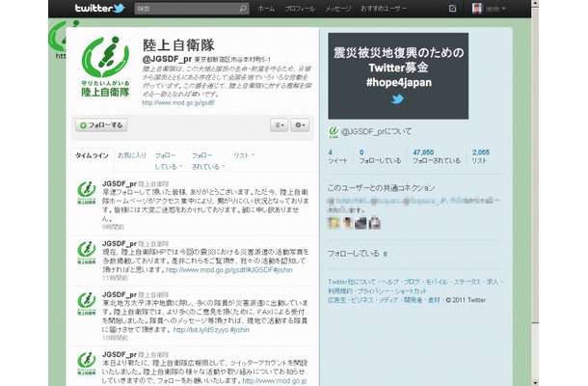This screenshot has width=588, height=386.
Task: Open the gear settings dropdown button
Action: click(x=300, y=125)
